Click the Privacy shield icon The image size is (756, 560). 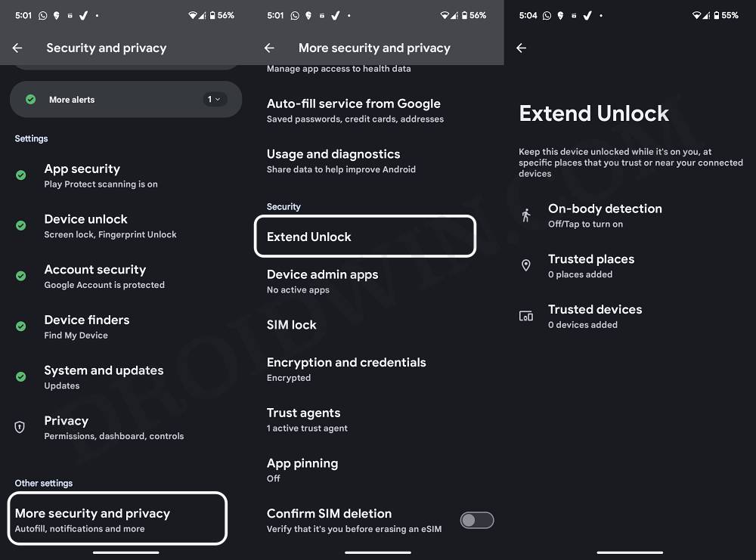[x=20, y=427]
